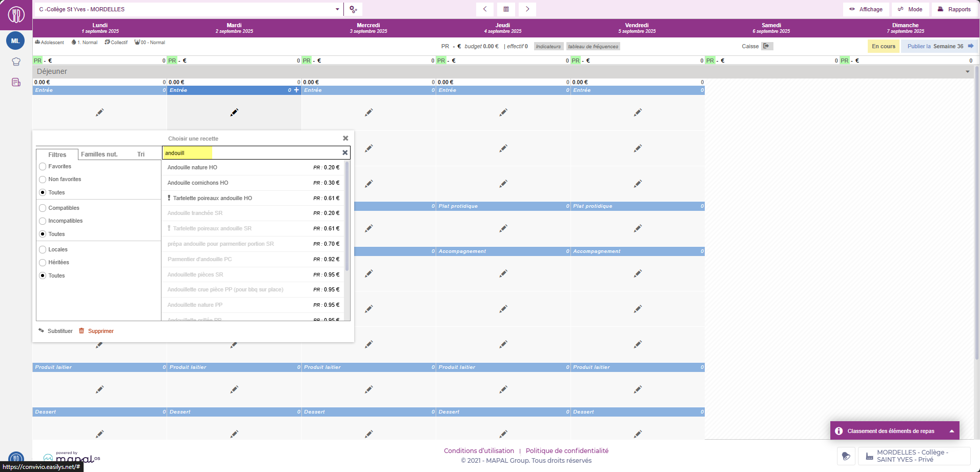Edit Vendredi Produit laitier pencil icon
This screenshot has height=472, width=980.
tap(638, 389)
